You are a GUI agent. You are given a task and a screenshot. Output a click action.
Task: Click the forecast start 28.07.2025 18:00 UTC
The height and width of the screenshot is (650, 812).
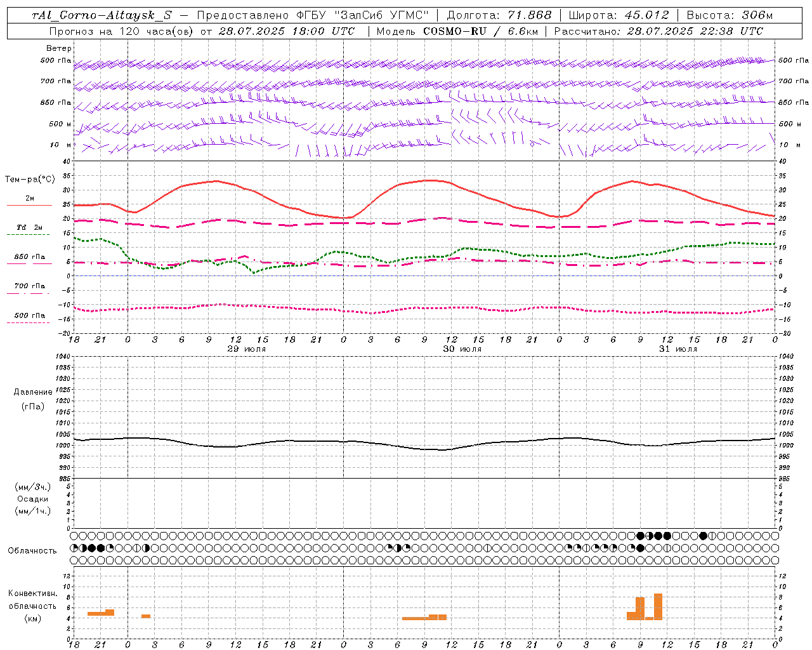coord(286,31)
